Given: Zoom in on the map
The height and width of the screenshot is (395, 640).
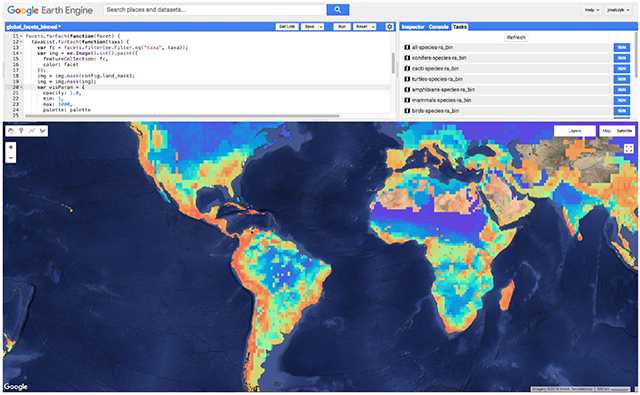Looking at the screenshot, I should [11, 147].
